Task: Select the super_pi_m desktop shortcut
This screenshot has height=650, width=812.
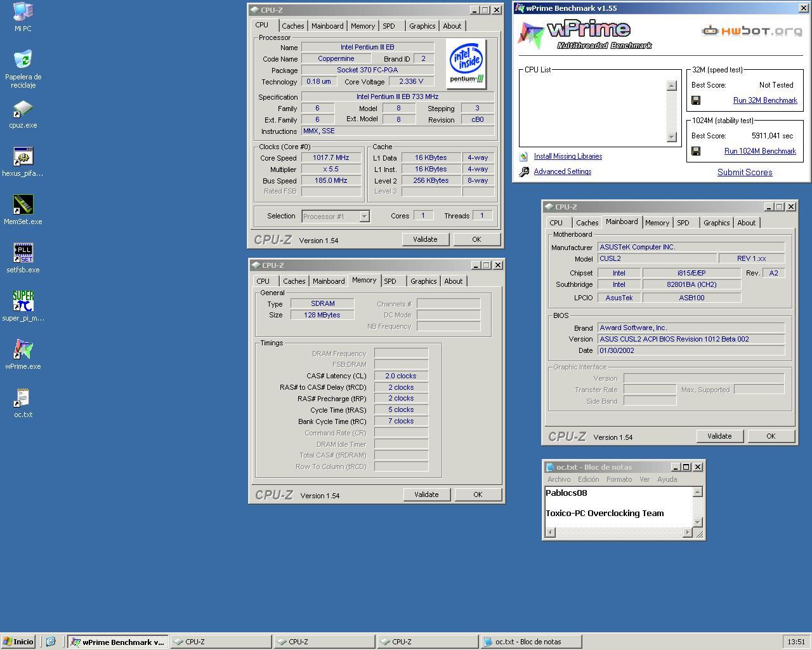Action: pos(23,302)
